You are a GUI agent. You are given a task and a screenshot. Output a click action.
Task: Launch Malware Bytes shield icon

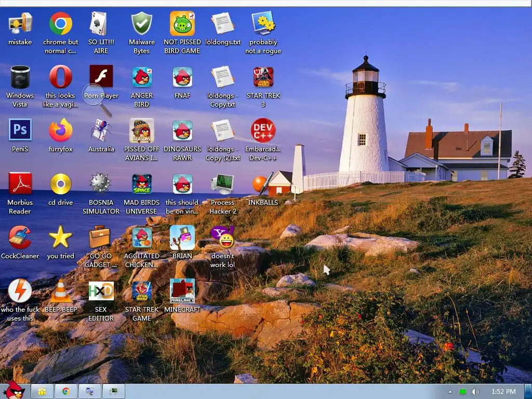click(141, 24)
